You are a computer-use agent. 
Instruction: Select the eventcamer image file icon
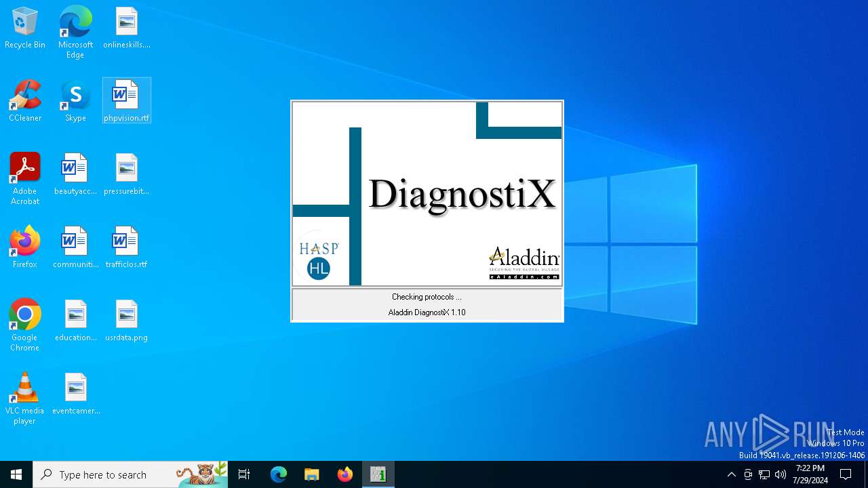(75, 394)
